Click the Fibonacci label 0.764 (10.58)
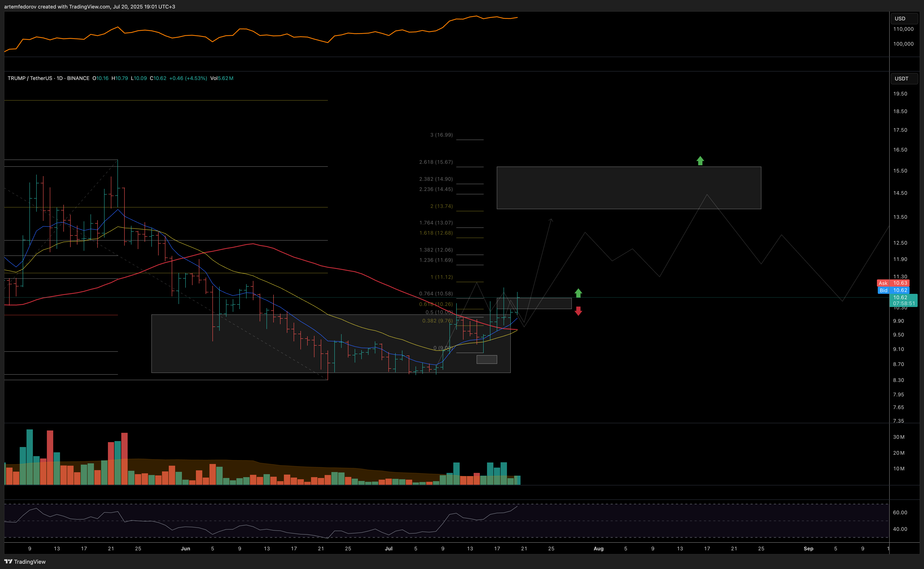Image resolution: width=924 pixels, height=569 pixels. pyautogui.click(x=436, y=293)
